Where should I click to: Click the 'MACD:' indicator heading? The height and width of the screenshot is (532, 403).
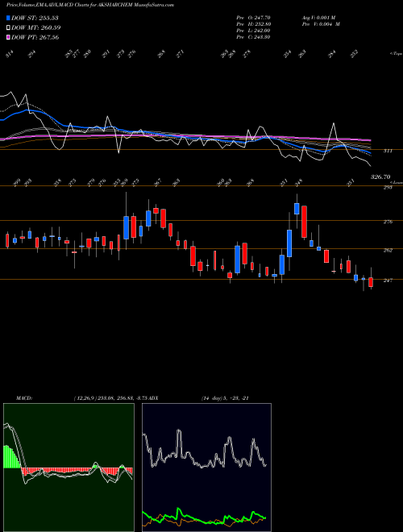(24, 398)
